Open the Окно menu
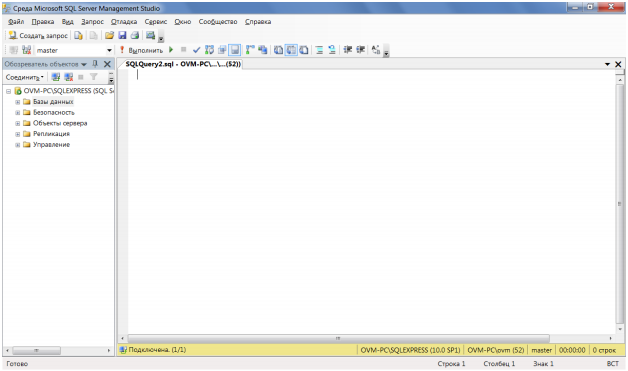628x371 pixels. click(183, 22)
